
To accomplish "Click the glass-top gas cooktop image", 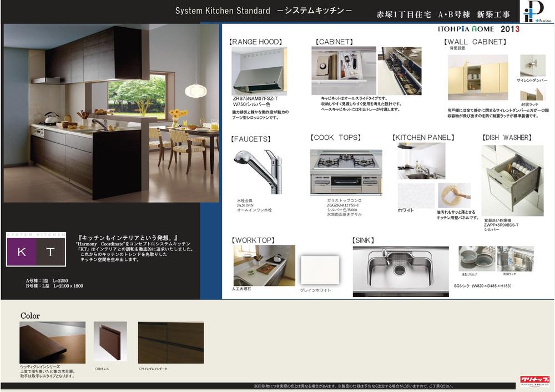I will click(x=346, y=172).
